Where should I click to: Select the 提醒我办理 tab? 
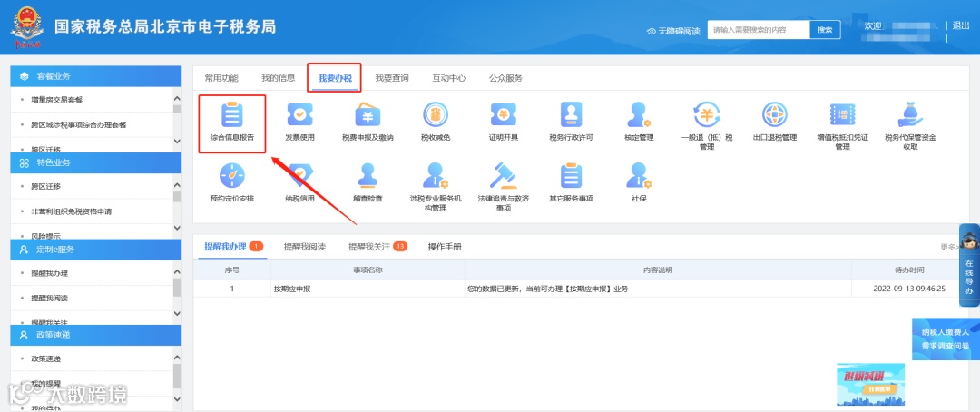tap(233, 246)
